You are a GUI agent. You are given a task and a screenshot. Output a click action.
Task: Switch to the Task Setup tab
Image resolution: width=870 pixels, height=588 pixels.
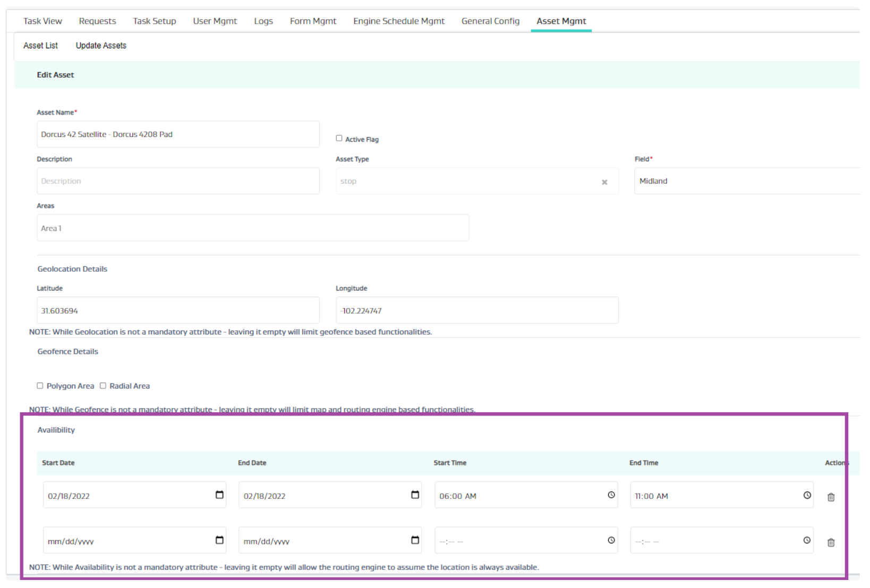pyautogui.click(x=154, y=21)
